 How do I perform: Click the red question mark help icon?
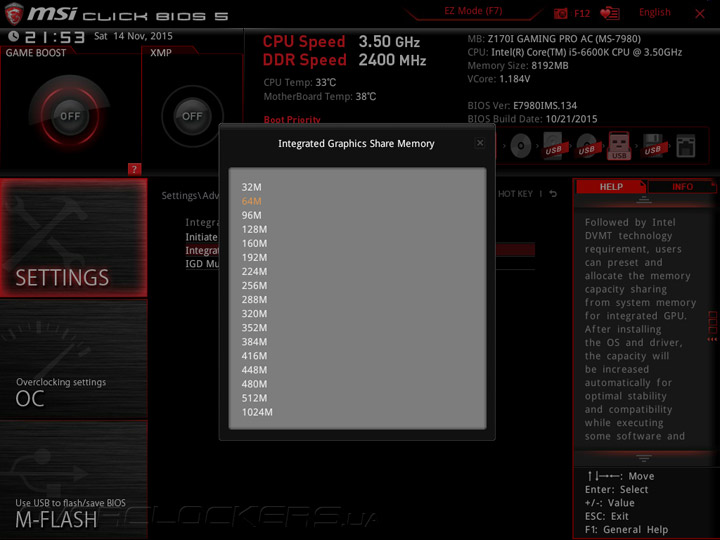tap(134, 169)
